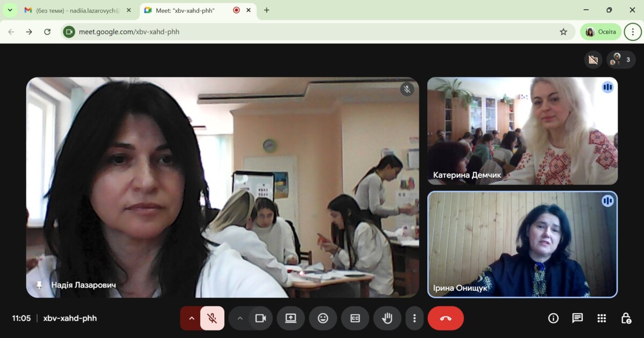
Task: Open host controls lock icon
Action: coord(626,318)
